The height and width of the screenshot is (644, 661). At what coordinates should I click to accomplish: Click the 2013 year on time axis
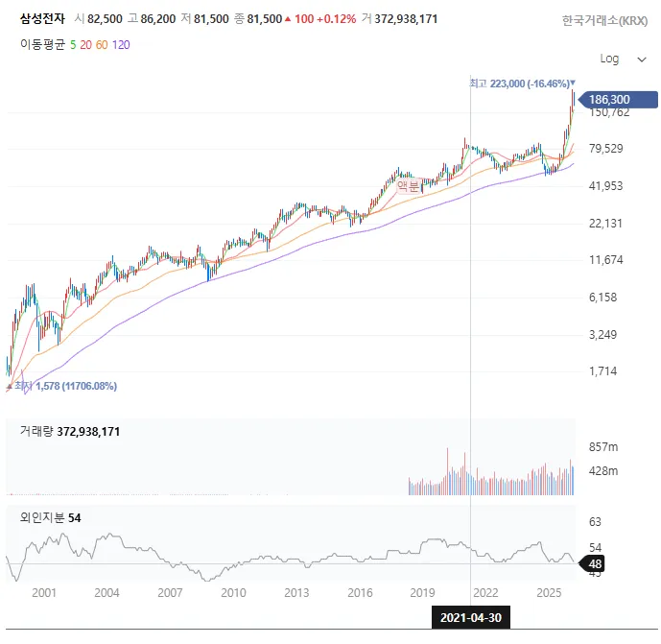(x=296, y=593)
